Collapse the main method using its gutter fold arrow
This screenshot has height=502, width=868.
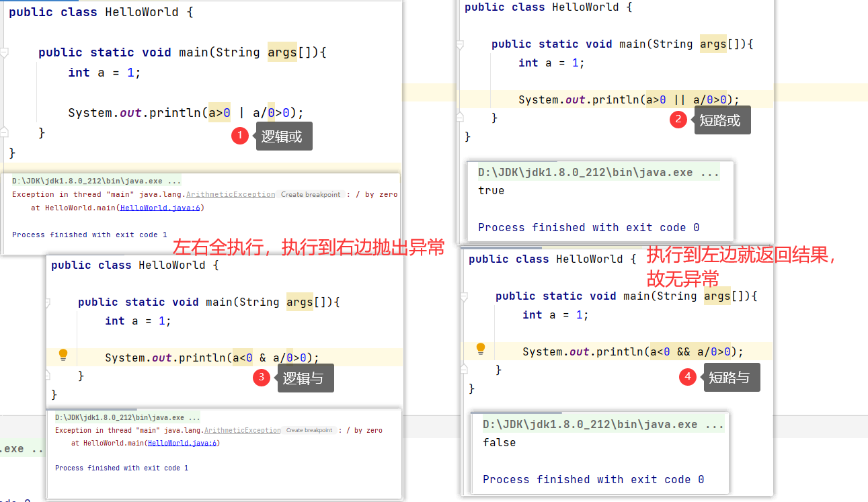pos(5,52)
